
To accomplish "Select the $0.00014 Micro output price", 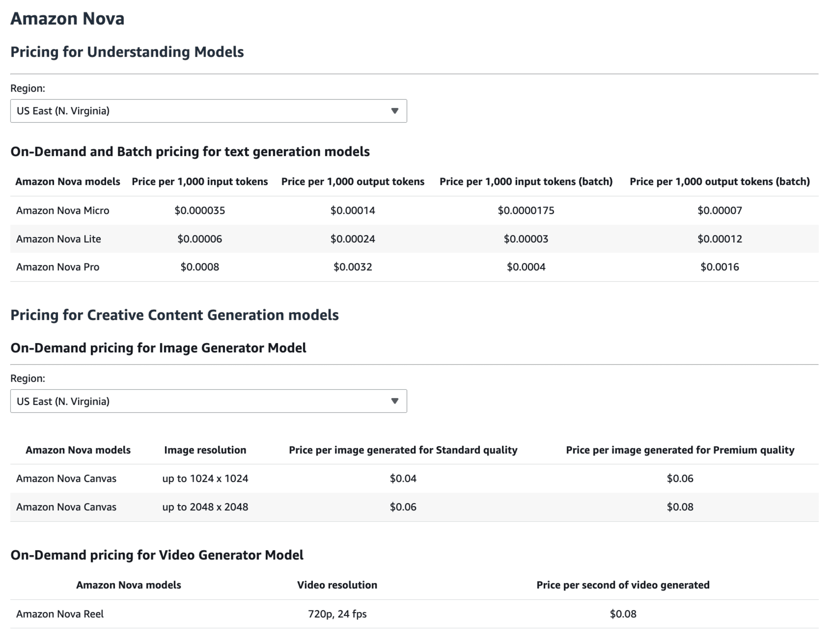I will [x=353, y=210].
